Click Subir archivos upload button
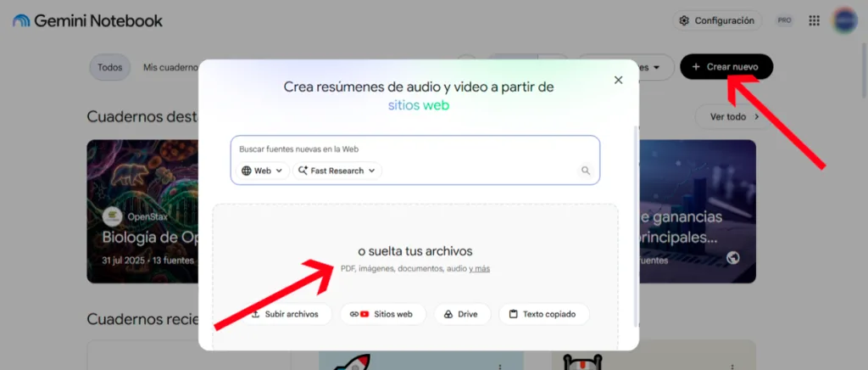This screenshot has width=868, height=370. tap(285, 314)
